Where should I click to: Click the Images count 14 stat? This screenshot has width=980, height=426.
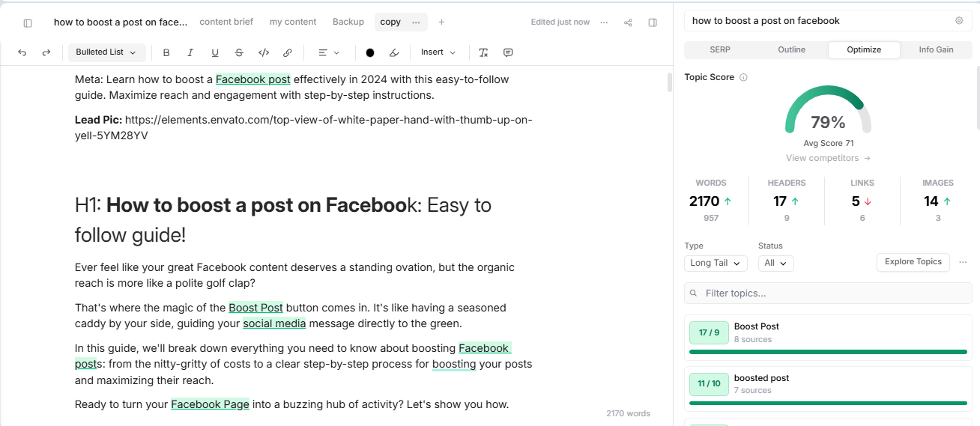[x=937, y=201]
